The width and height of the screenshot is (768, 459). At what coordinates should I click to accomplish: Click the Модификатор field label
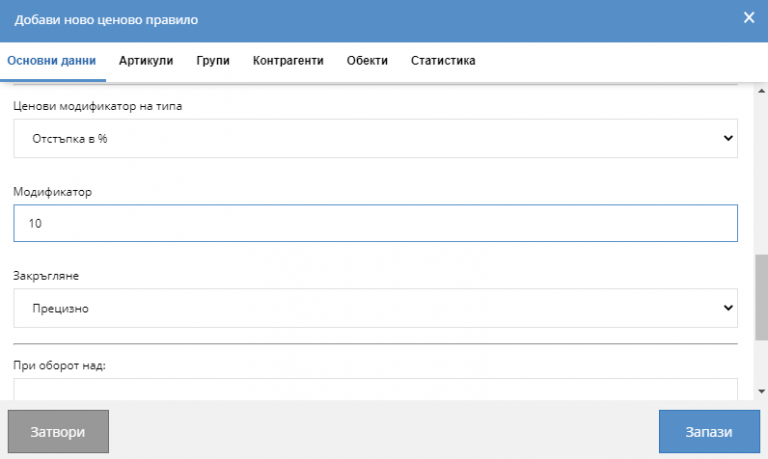click(52, 191)
